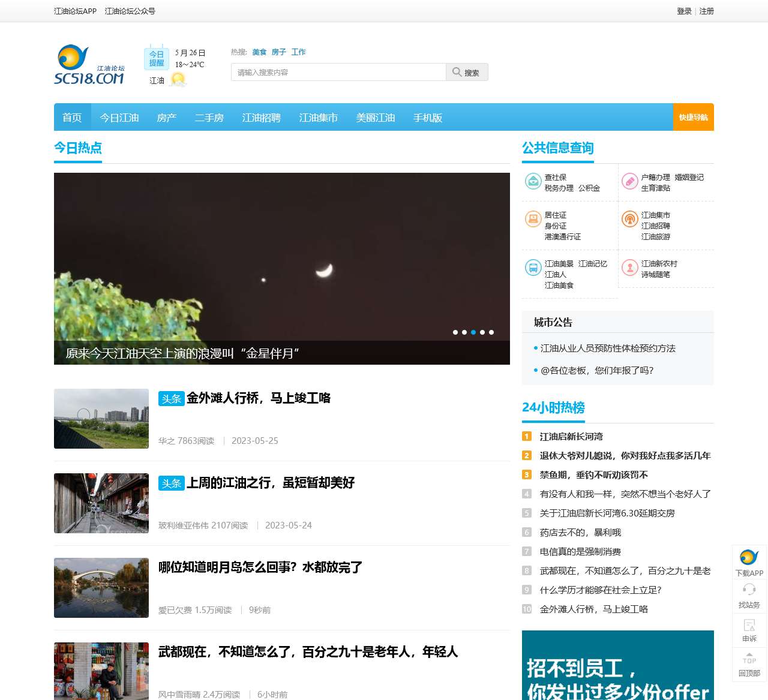This screenshot has height=700, width=768.
Task: Open the 江油招聘 navigation tab
Action: click(x=260, y=118)
